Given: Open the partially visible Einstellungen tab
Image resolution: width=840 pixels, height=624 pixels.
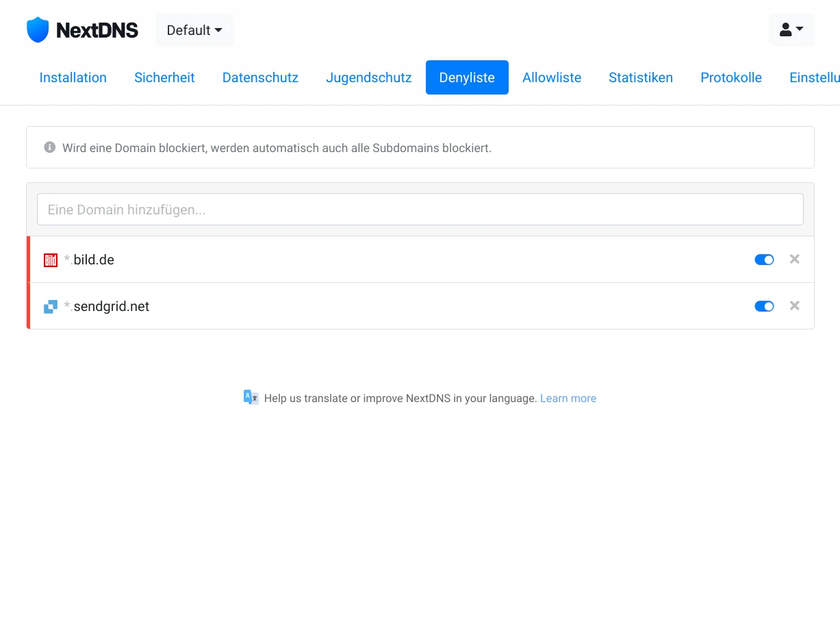Looking at the screenshot, I should (815, 77).
